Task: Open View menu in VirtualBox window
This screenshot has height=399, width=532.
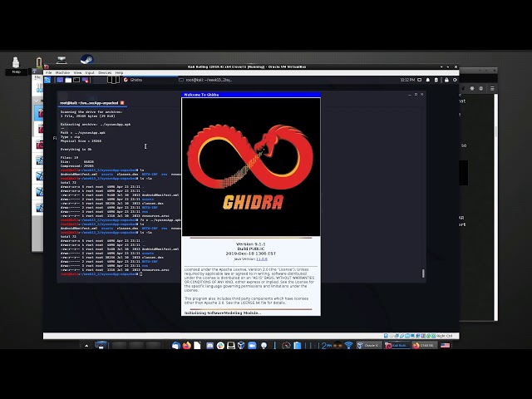Action: click(x=77, y=72)
